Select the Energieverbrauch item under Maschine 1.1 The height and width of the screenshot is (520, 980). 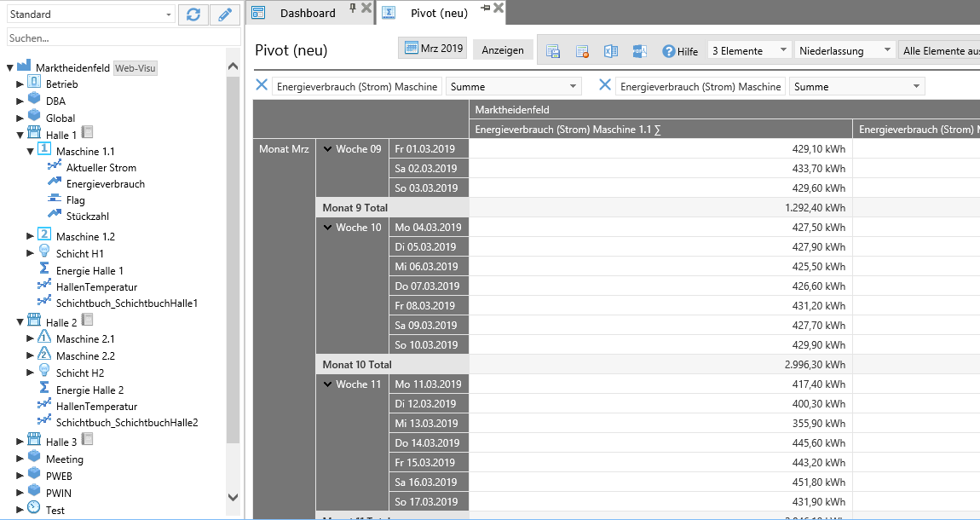click(x=105, y=184)
